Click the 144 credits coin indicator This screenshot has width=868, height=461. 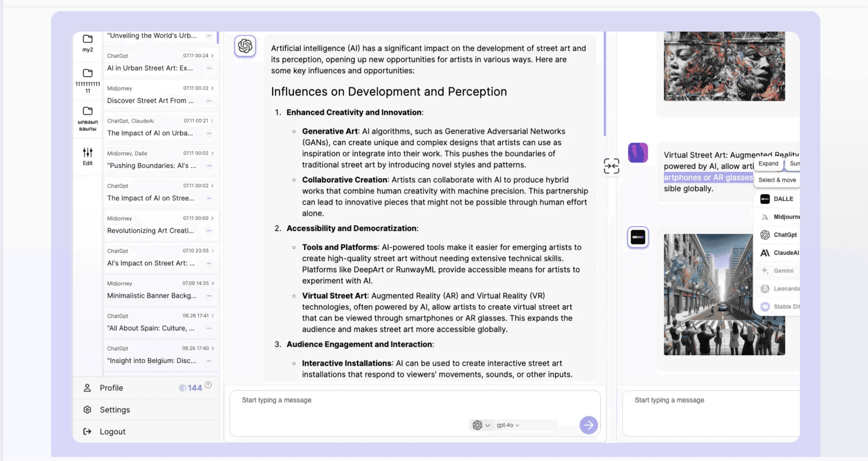tap(190, 388)
